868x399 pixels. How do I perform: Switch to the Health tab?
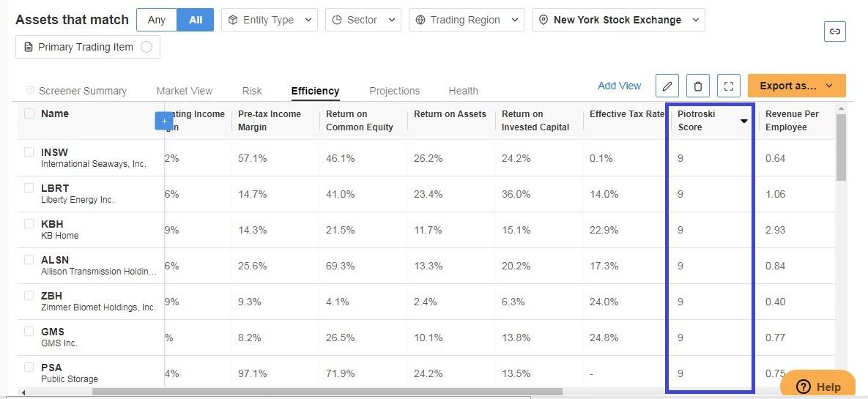(464, 91)
